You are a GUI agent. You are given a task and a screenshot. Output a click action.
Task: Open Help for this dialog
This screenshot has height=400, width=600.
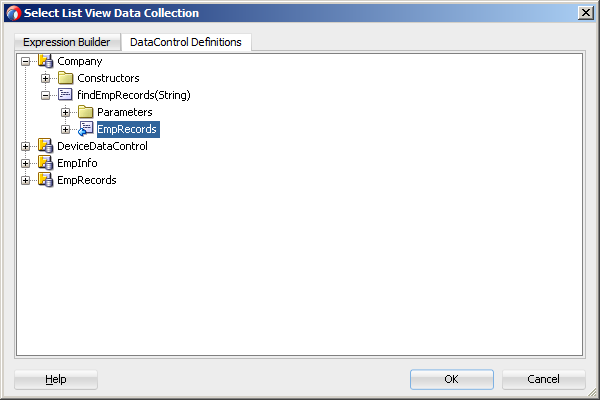pyautogui.click(x=56, y=379)
